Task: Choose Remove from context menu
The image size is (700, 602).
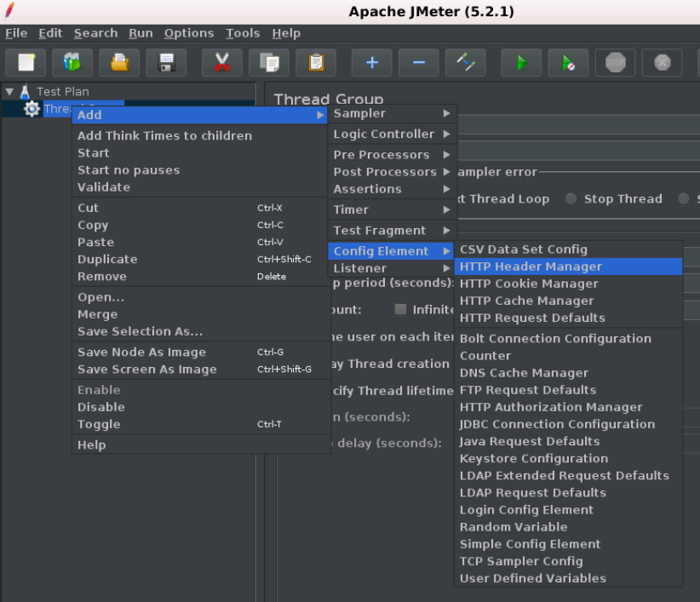Action: pyautogui.click(x=201, y=276)
